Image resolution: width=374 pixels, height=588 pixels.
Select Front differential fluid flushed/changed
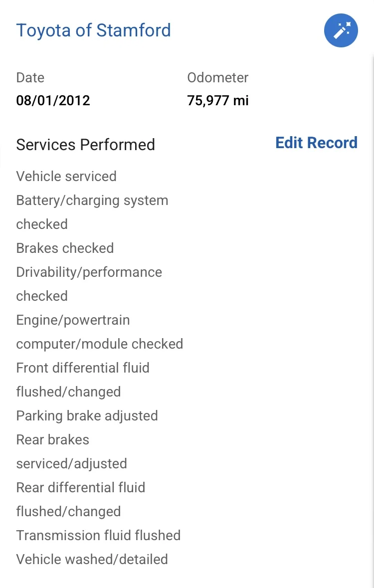[x=83, y=380]
